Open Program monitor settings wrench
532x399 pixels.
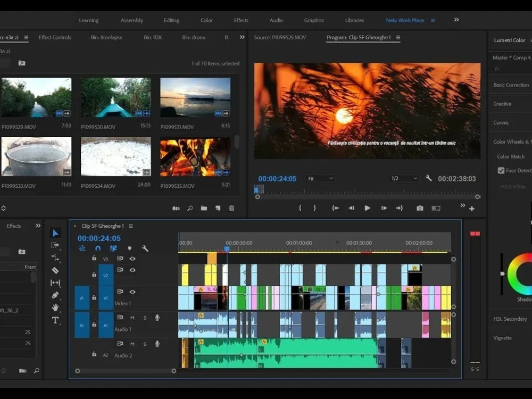[428, 178]
